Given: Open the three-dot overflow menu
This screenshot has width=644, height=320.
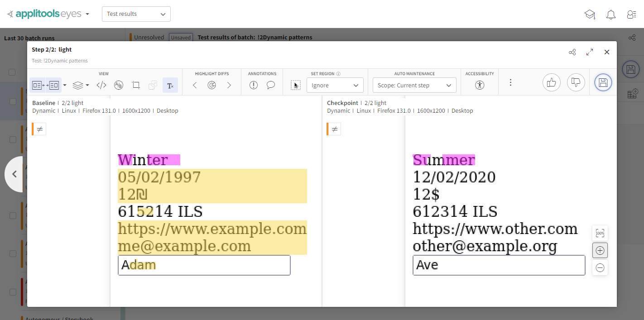Looking at the screenshot, I should point(510,82).
